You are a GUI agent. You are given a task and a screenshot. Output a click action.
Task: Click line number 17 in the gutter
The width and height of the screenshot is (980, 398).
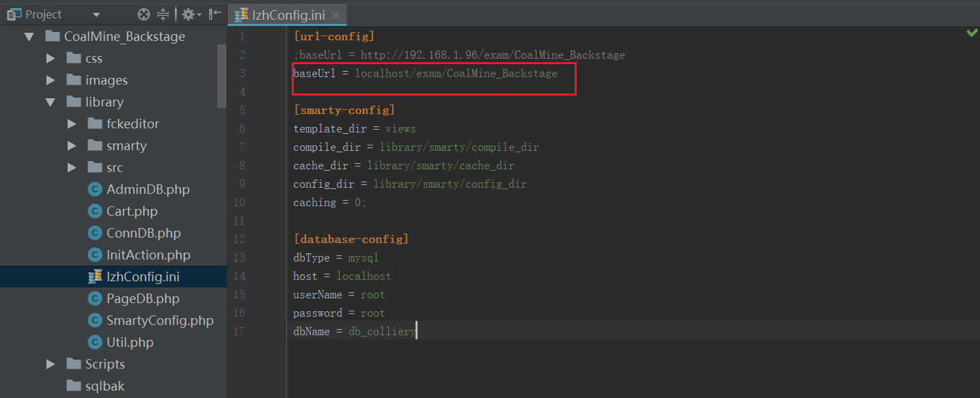pyautogui.click(x=239, y=331)
